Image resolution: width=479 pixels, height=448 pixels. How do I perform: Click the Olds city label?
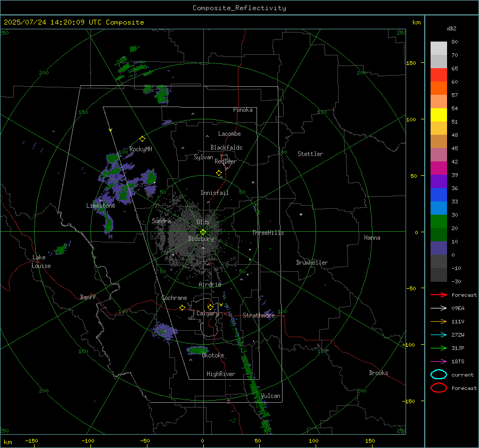point(203,222)
